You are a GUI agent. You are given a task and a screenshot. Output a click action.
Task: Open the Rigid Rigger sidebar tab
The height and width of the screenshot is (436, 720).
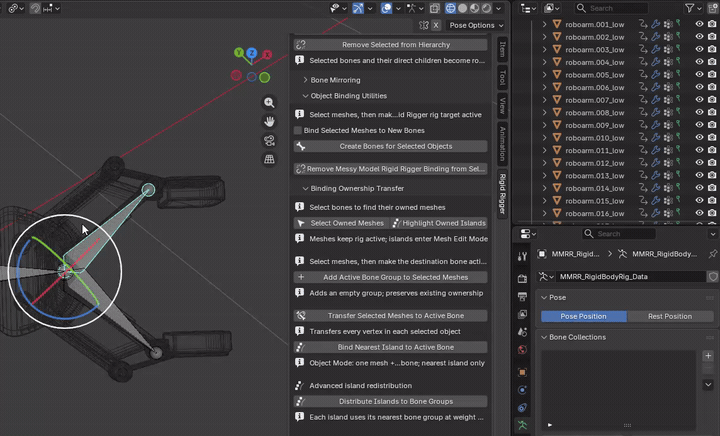pyautogui.click(x=502, y=193)
